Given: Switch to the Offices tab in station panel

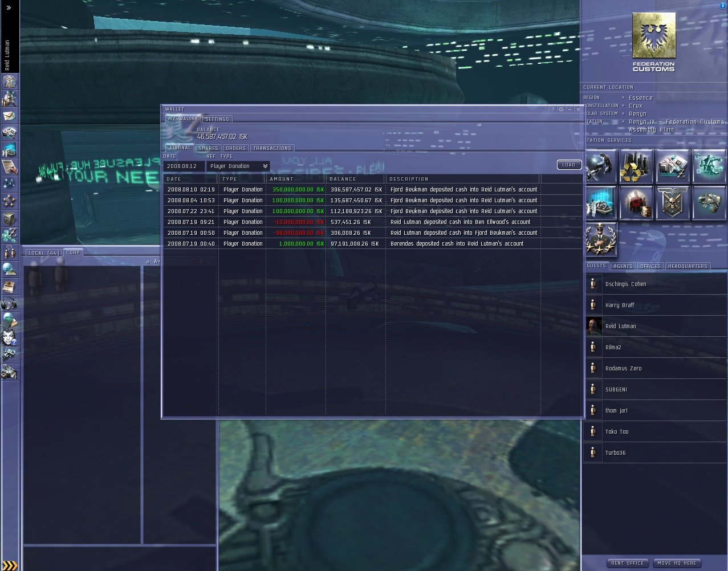Looking at the screenshot, I should click(650, 266).
